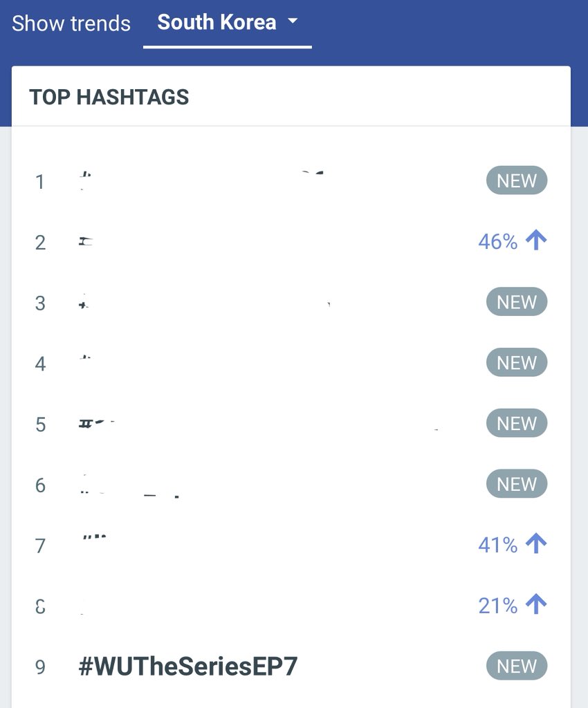Select the TOP HASHTAGS heading
The width and height of the screenshot is (588, 708).
click(109, 97)
